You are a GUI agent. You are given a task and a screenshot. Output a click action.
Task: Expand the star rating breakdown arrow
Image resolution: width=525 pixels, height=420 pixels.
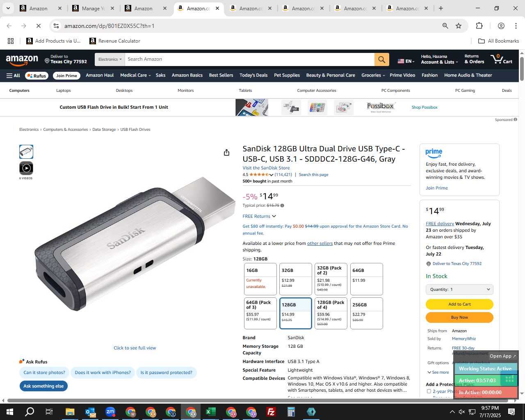click(x=271, y=175)
